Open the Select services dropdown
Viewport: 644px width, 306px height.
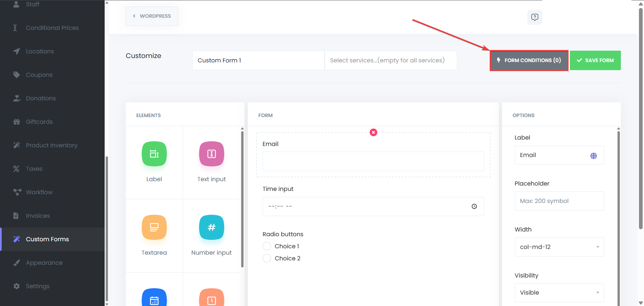tap(390, 60)
